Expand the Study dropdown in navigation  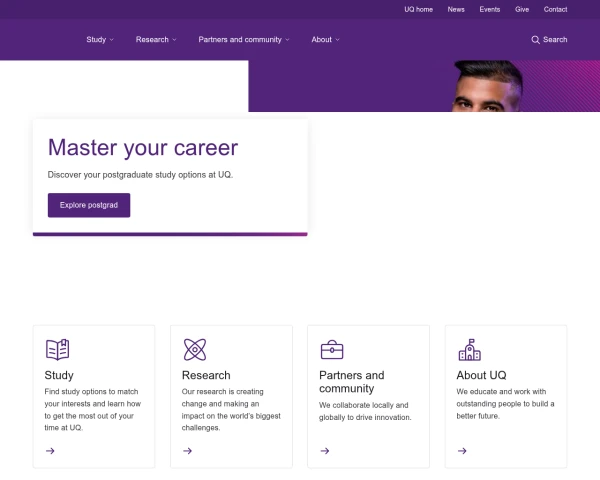coord(100,40)
